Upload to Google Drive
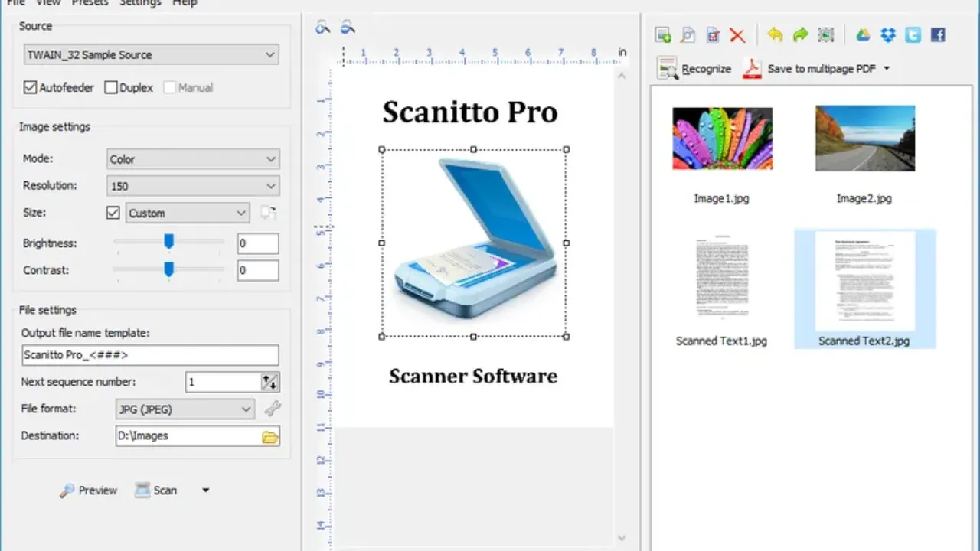Image resolution: width=980 pixels, height=551 pixels. [863, 34]
